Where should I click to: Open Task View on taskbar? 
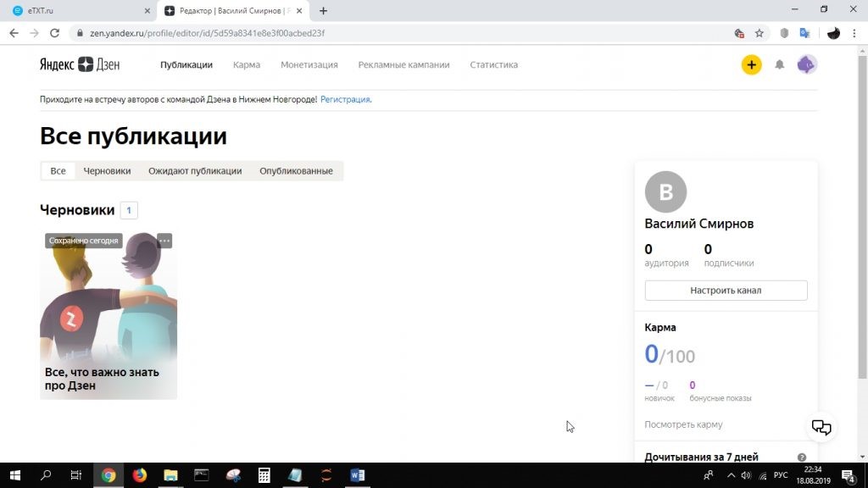point(75,475)
